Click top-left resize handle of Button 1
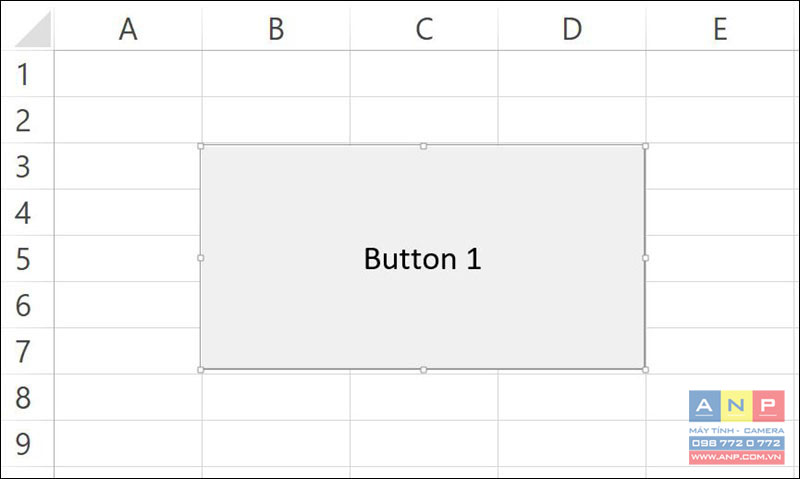The height and width of the screenshot is (479, 800). 201,146
